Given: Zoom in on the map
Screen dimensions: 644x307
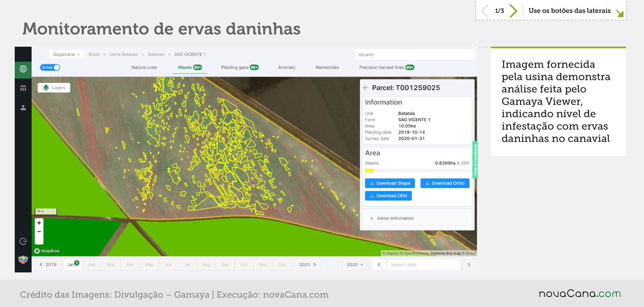Looking at the screenshot, I should point(39,223).
